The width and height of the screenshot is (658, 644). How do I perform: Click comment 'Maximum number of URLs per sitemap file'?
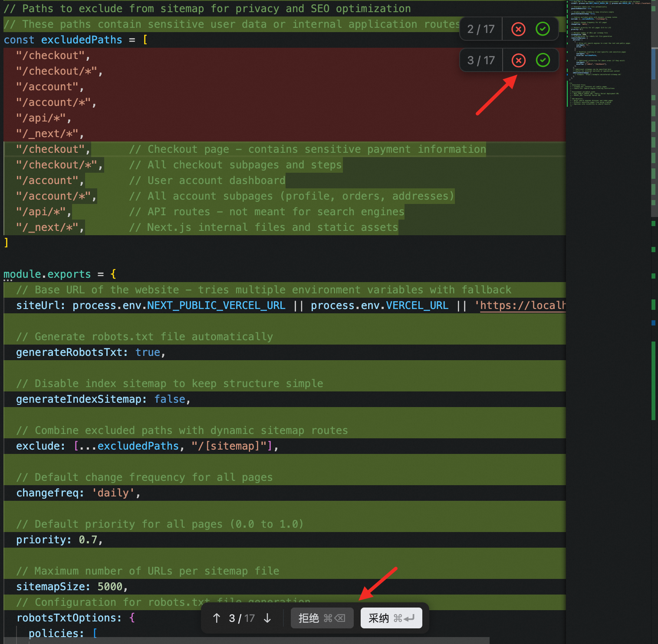[148, 571]
